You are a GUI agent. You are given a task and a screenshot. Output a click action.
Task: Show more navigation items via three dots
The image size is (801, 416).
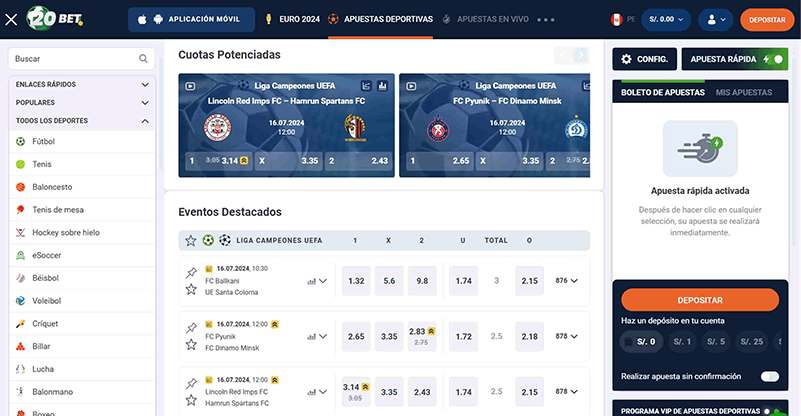546,19
